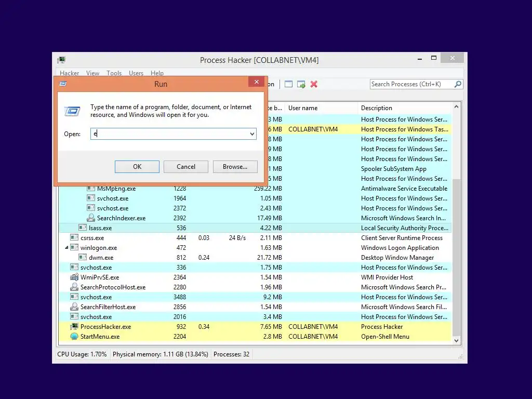The image size is (532, 399).
Task: Select the ProcessHacker.exe row
Action: tap(255, 326)
